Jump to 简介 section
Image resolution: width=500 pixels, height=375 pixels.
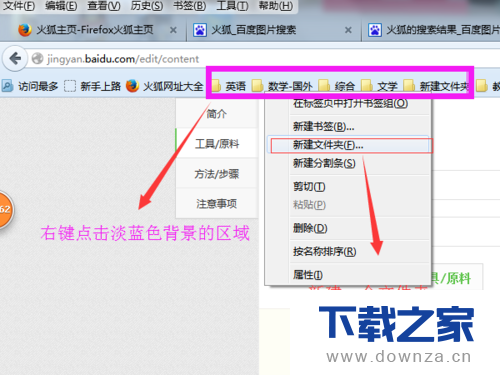click(217, 114)
